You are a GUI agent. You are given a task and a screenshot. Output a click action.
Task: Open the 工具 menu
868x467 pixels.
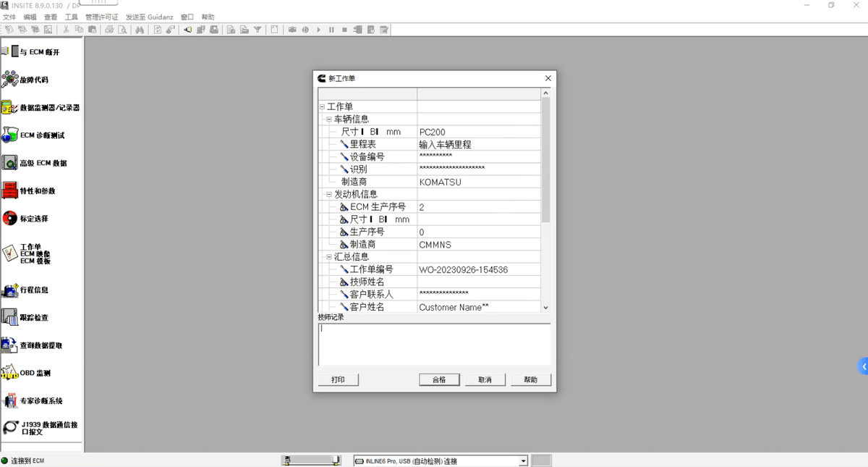72,17
